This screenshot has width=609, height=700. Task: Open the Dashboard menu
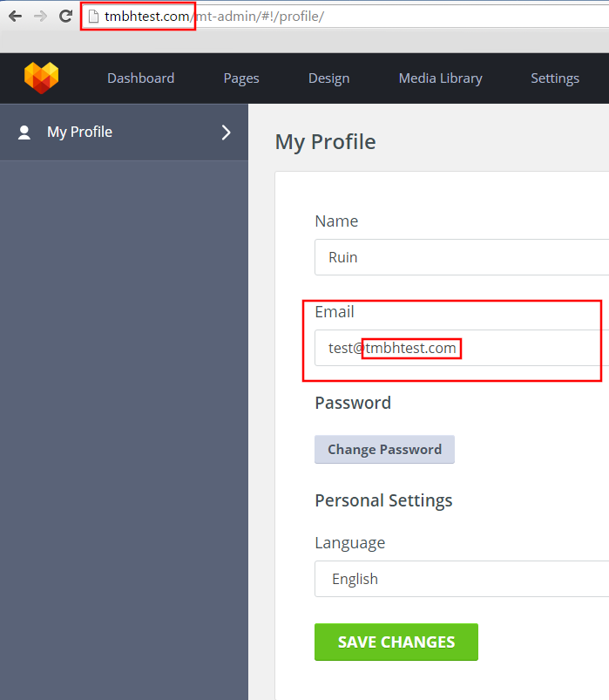[x=140, y=78]
